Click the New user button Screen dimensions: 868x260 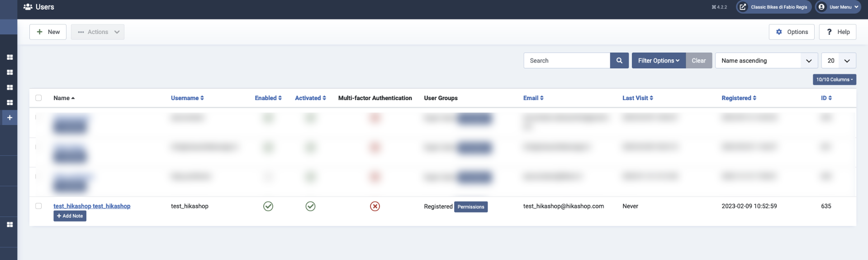[48, 32]
